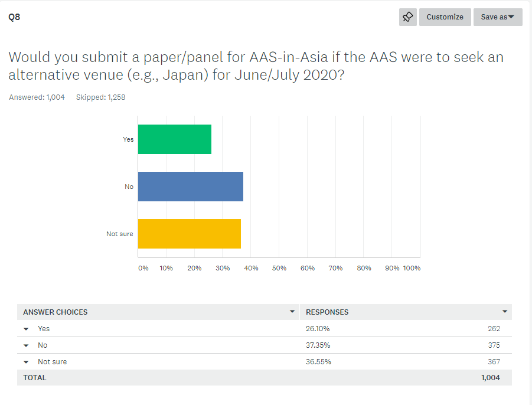Click the Answered: 1,004 count text
The width and height of the screenshot is (532, 405).
pos(37,97)
